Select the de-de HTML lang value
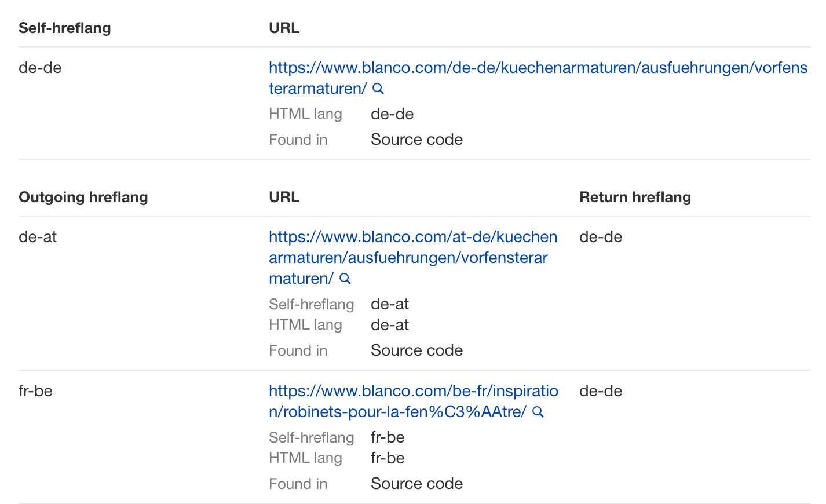826x504 pixels. pos(392,114)
